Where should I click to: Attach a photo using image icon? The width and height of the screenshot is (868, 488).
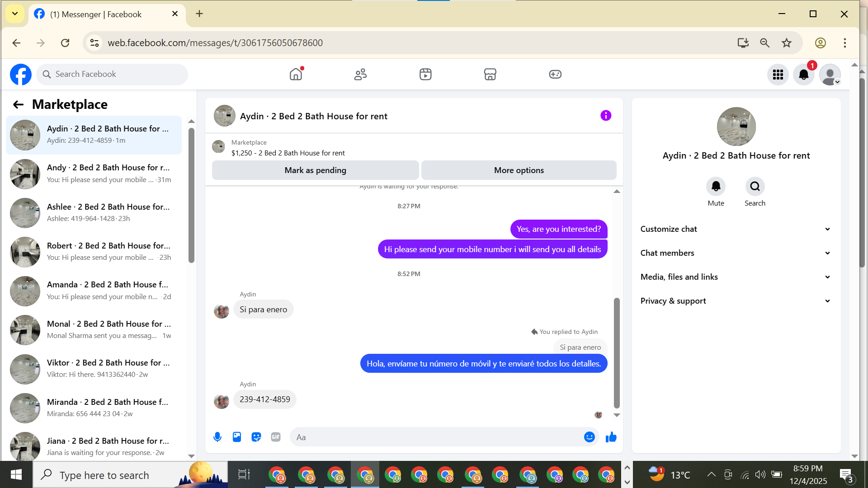(x=237, y=437)
